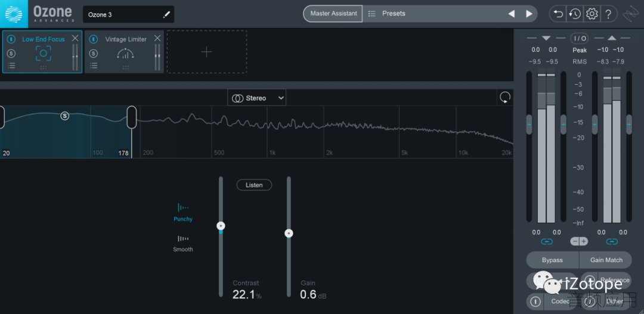Click the input meter down-arrow marker
This screenshot has height=314, width=644.
[x=546, y=38]
